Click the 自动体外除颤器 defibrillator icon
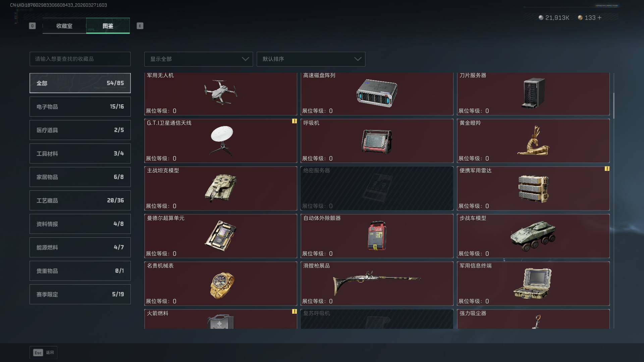This screenshot has height=362, width=644. pyautogui.click(x=377, y=236)
